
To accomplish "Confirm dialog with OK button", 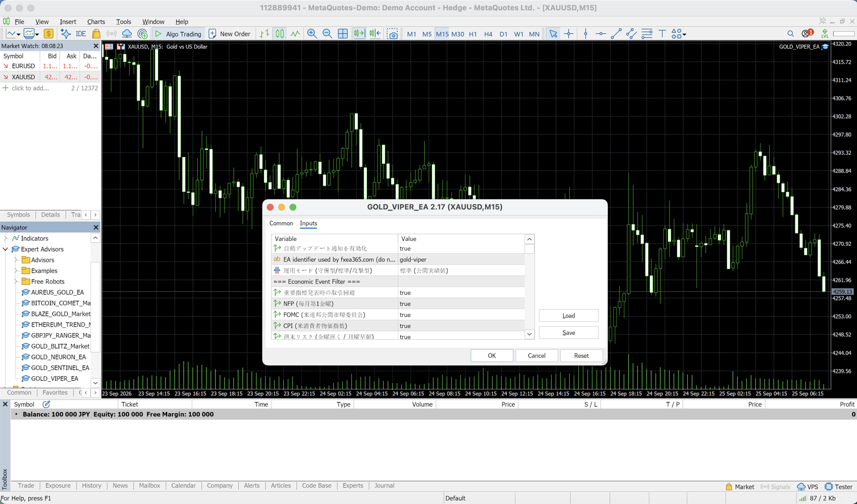I will [x=492, y=356].
